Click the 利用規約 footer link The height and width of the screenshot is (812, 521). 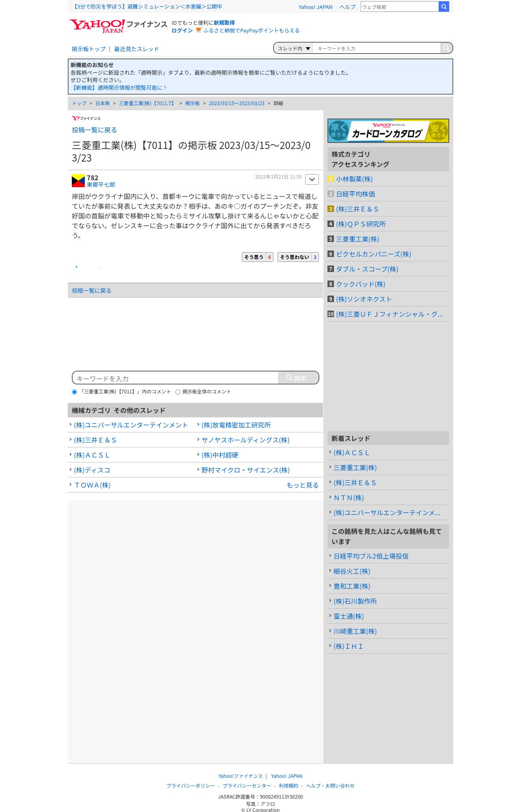pos(288,786)
